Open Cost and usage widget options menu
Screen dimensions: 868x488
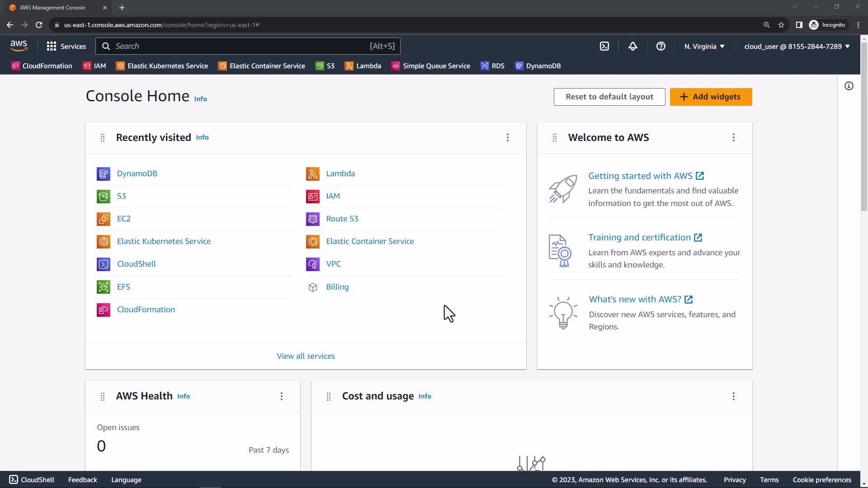click(x=733, y=396)
